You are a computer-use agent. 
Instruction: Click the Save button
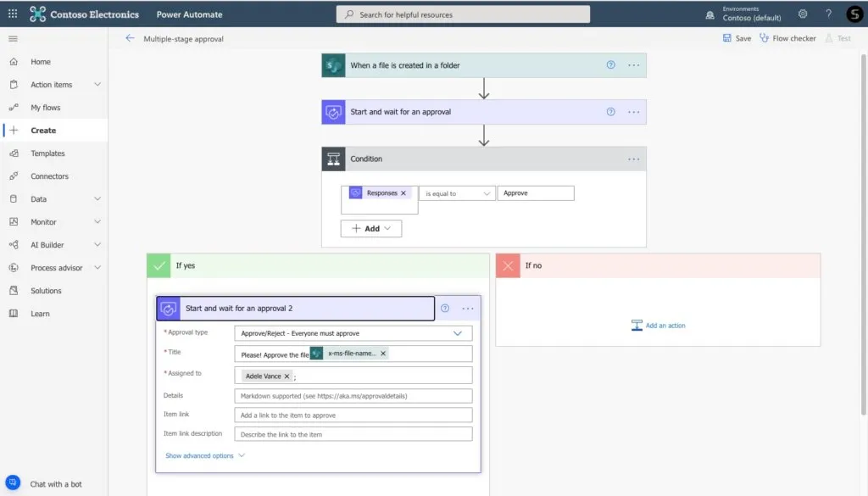tap(737, 38)
